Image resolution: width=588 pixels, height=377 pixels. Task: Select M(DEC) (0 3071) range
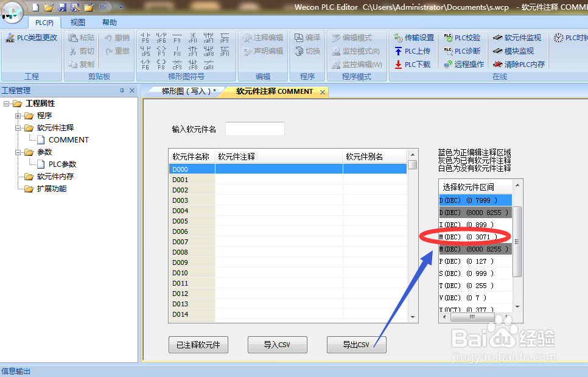[x=475, y=237]
